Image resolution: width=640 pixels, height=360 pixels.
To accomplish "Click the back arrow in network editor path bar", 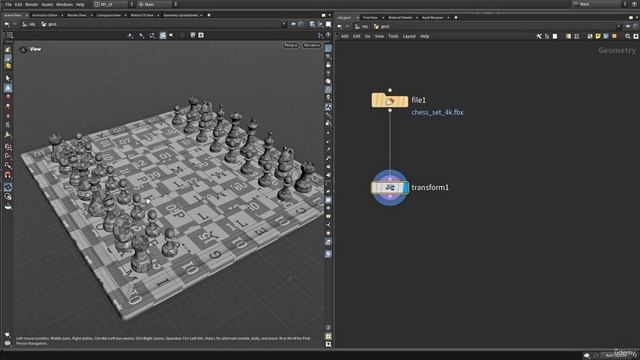I will pos(340,27).
